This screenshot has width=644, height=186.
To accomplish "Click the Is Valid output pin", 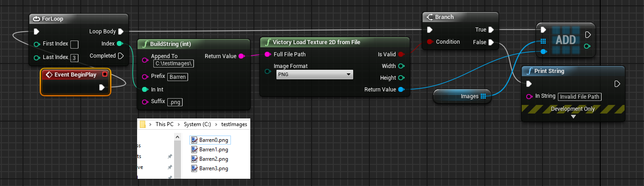I will point(401,54).
